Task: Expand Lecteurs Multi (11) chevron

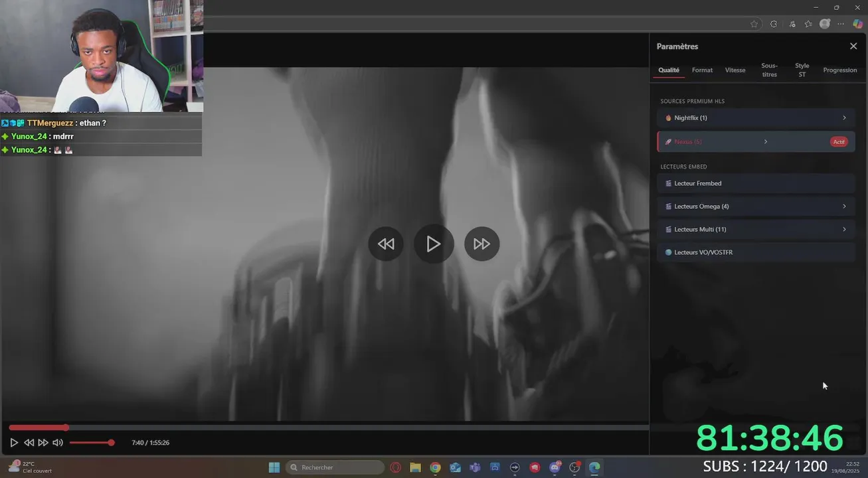Action: (844, 229)
